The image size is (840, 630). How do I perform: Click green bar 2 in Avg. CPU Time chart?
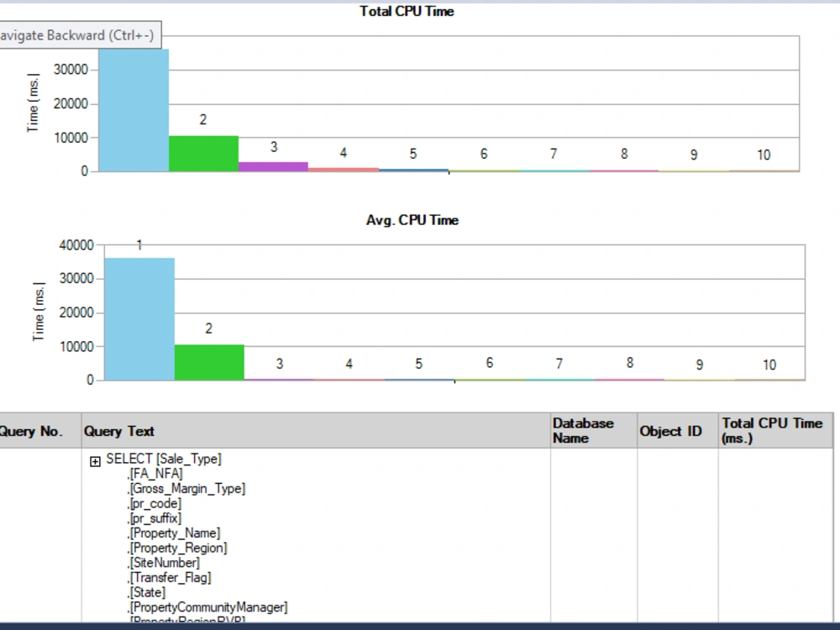click(x=209, y=363)
